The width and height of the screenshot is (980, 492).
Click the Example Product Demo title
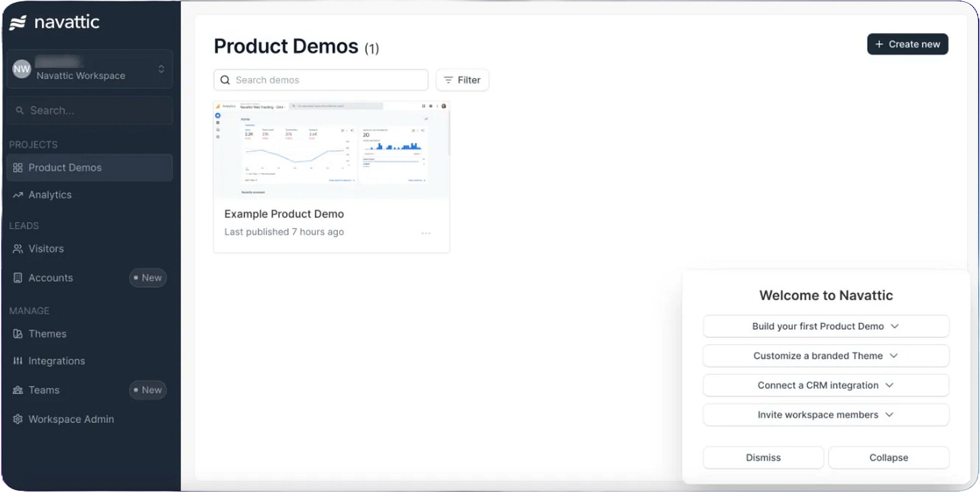(284, 214)
